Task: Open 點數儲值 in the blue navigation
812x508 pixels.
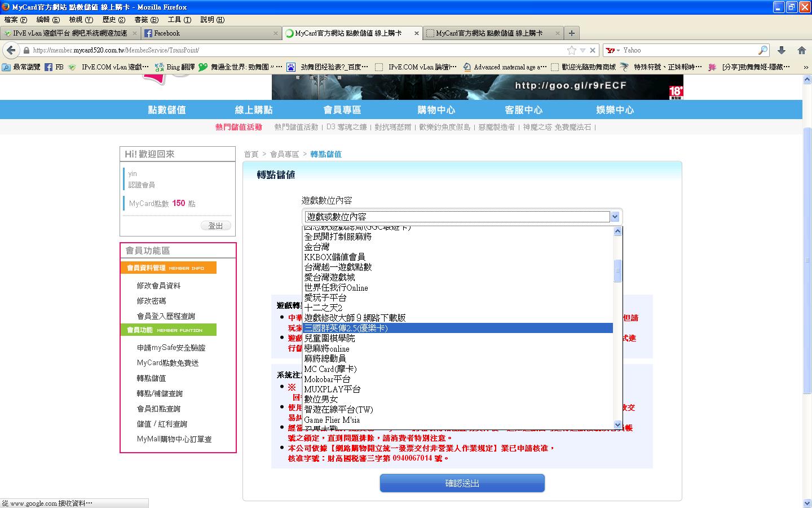Action: tap(167, 110)
